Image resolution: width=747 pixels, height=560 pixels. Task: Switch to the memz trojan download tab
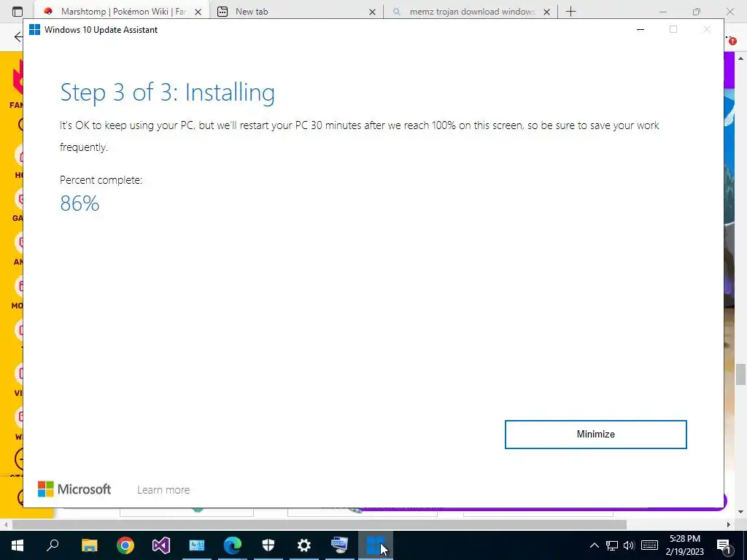pyautogui.click(x=472, y=12)
